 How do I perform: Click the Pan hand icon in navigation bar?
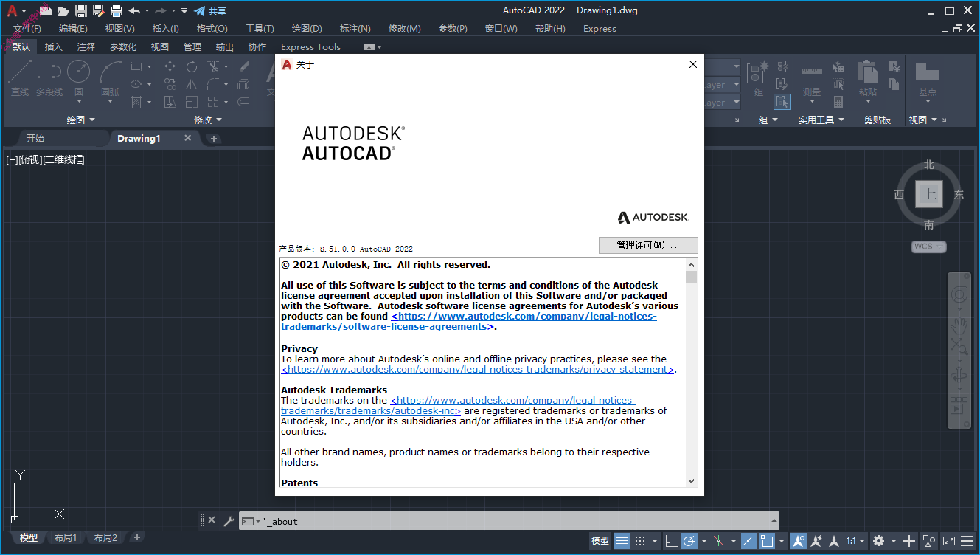(x=959, y=325)
